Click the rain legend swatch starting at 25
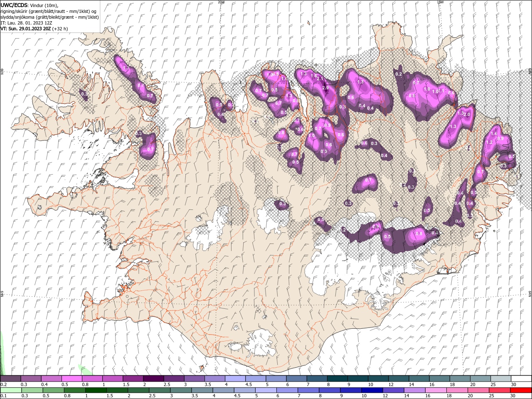 [x=499, y=390]
